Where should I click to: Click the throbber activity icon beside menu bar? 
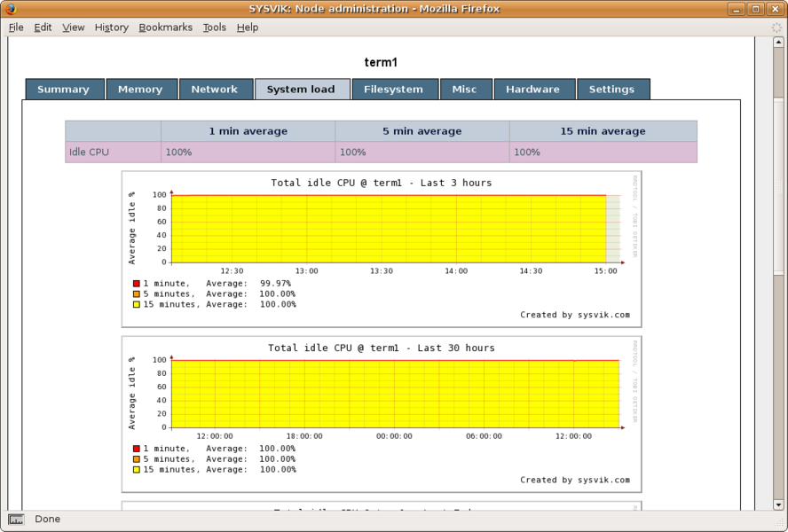click(776, 27)
